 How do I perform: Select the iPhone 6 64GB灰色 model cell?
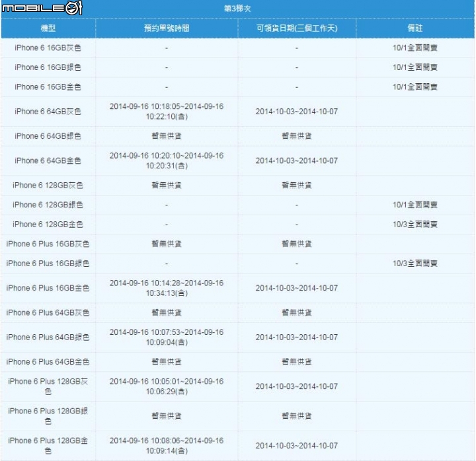click(x=48, y=112)
